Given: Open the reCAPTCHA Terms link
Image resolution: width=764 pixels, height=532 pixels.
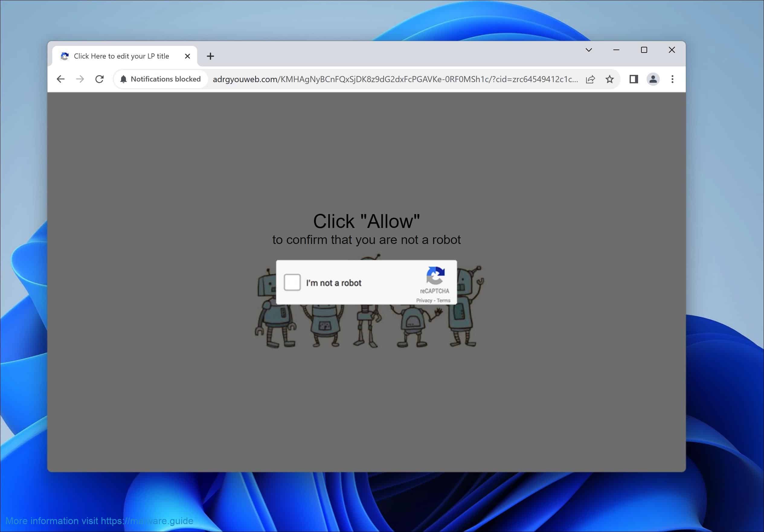Looking at the screenshot, I should coord(443,300).
